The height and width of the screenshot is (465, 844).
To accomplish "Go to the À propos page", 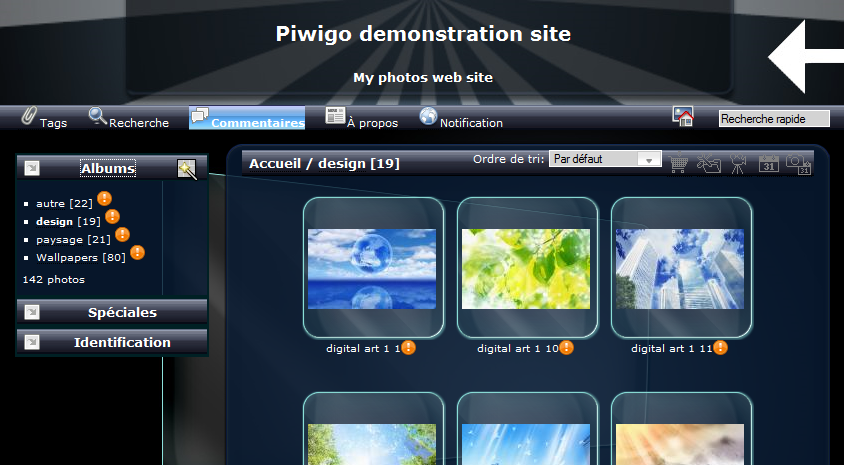I will coord(362,119).
